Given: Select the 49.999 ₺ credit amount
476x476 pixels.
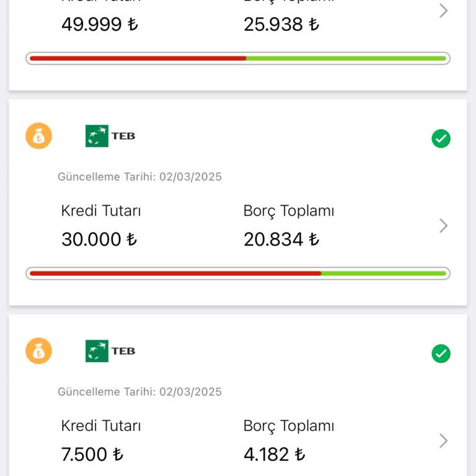Looking at the screenshot, I should coord(100,25).
